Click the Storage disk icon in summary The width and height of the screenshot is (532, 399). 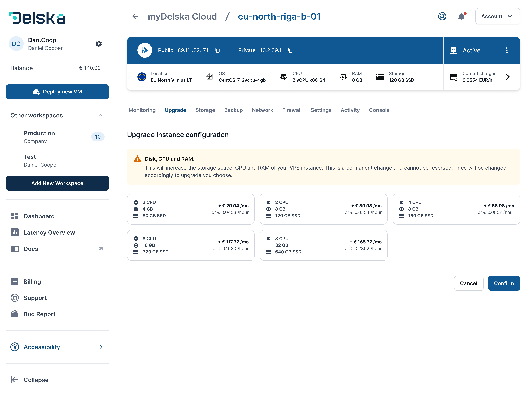point(380,77)
